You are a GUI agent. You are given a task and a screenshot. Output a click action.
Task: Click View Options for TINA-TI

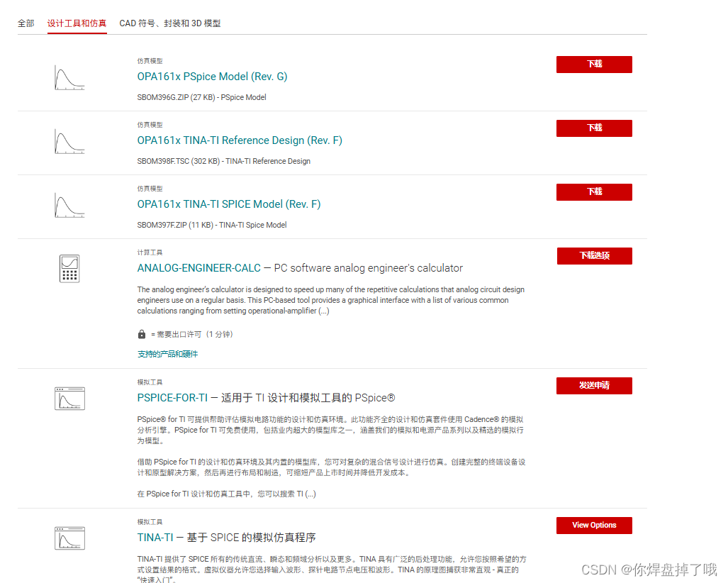(594, 526)
